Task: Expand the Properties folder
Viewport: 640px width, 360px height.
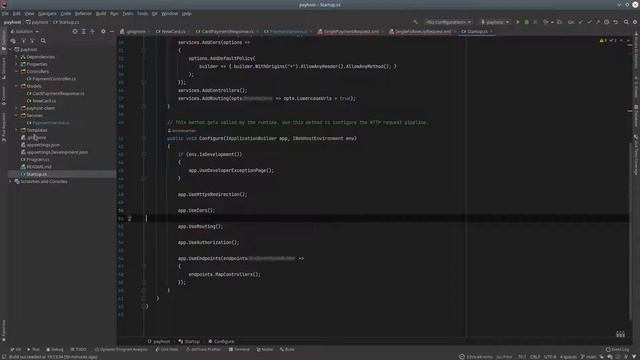Action: pyautogui.click(x=17, y=64)
